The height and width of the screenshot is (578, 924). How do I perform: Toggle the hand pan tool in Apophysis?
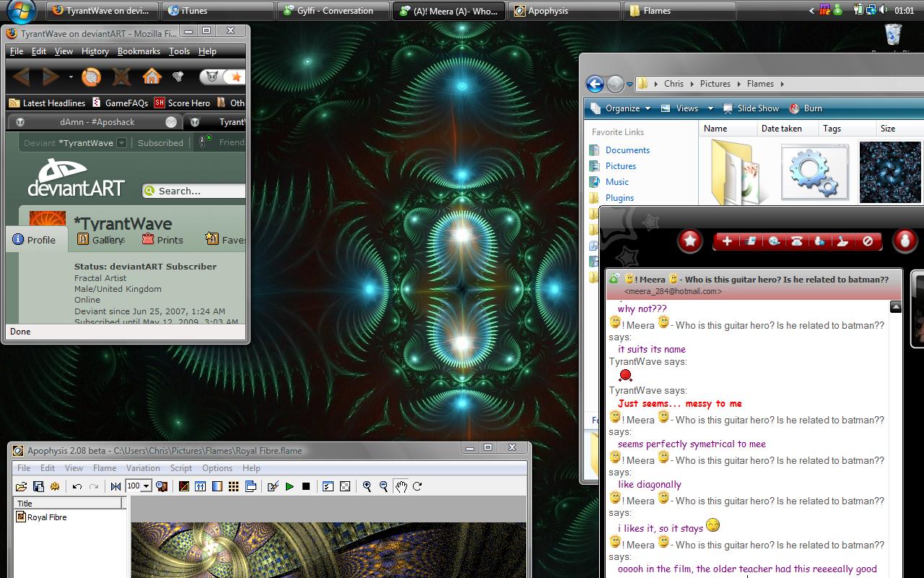click(401, 487)
